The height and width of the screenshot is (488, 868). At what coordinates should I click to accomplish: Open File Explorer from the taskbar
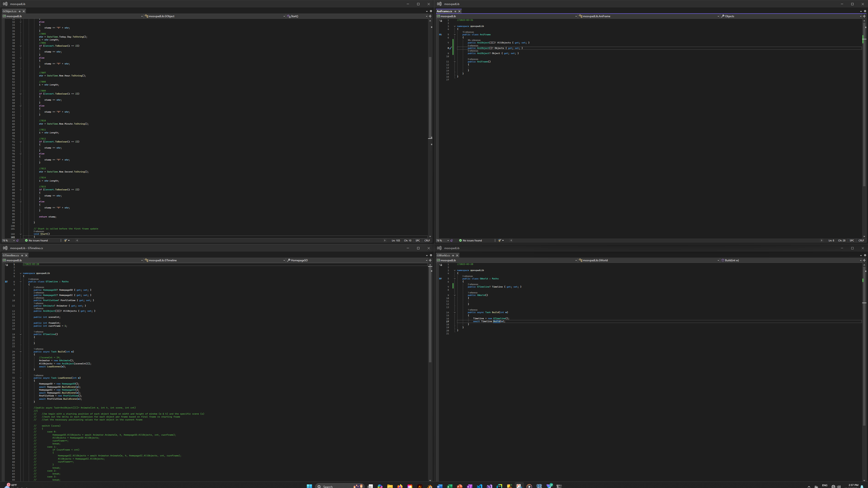(390, 486)
